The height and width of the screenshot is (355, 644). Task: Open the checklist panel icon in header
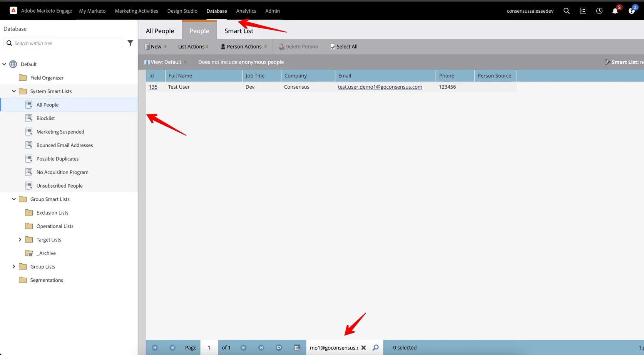[583, 11]
